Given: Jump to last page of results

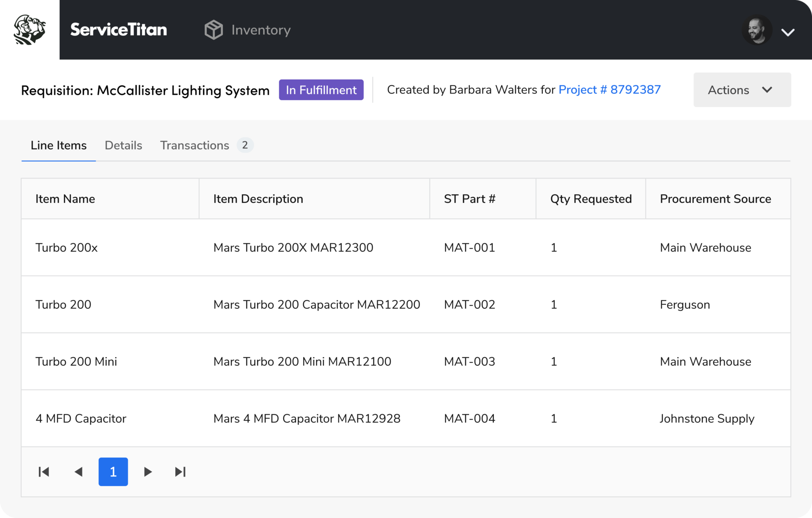Looking at the screenshot, I should click(180, 472).
